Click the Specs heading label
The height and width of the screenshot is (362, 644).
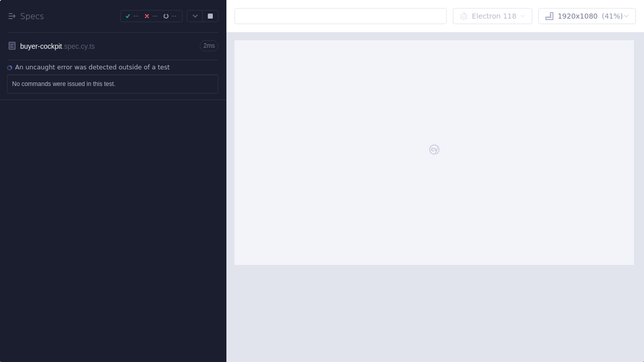point(32,16)
